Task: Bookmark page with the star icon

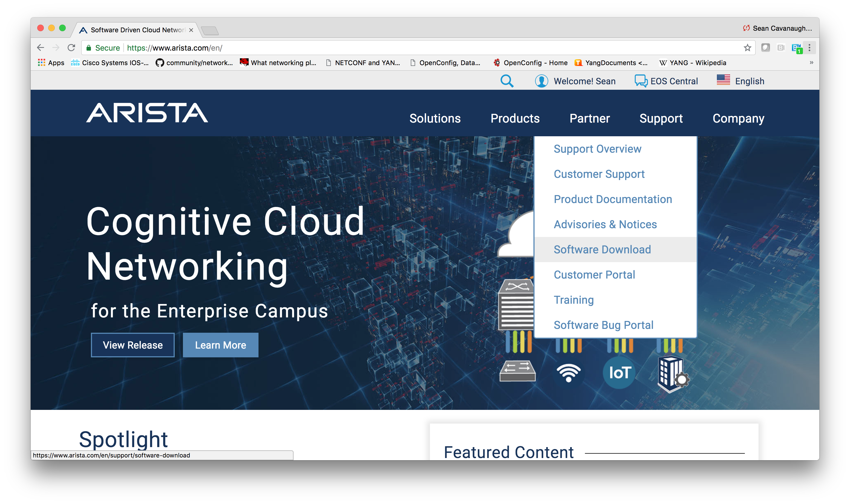Action: pyautogui.click(x=747, y=48)
